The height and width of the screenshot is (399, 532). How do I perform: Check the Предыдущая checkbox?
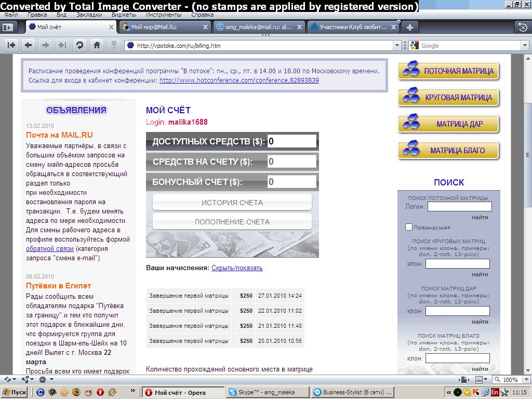[408, 227]
